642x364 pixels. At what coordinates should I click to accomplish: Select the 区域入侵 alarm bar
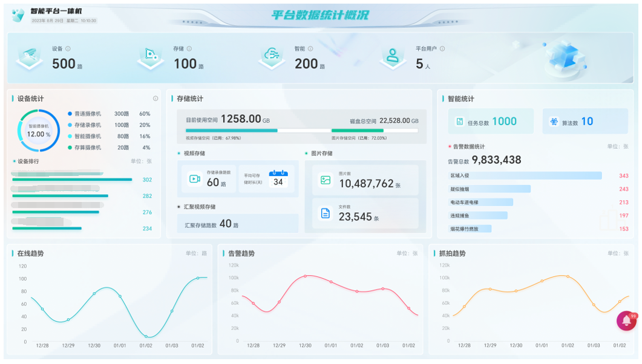(x=525, y=175)
